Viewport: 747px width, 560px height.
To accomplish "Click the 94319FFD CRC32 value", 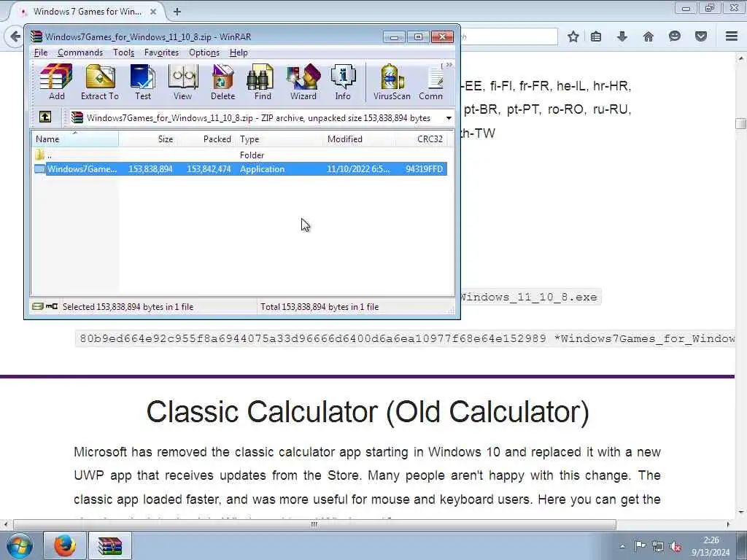I will coord(424,169).
